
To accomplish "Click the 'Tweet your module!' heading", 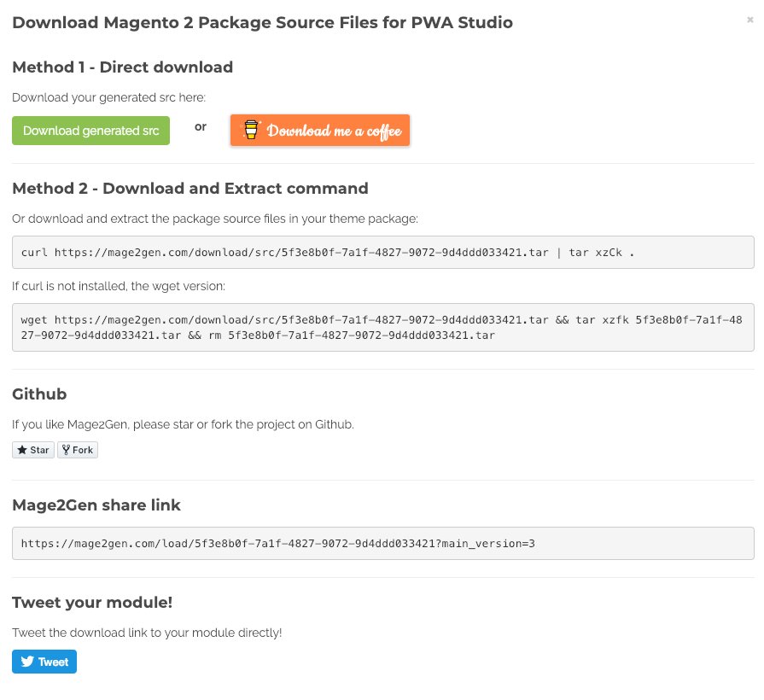I will 92,603.
